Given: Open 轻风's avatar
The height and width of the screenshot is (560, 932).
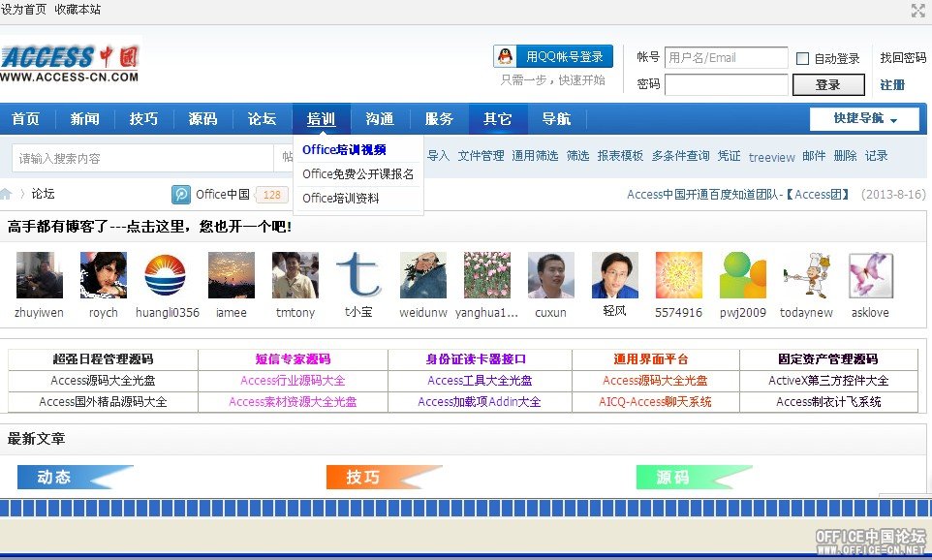Looking at the screenshot, I should tap(615, 274).
